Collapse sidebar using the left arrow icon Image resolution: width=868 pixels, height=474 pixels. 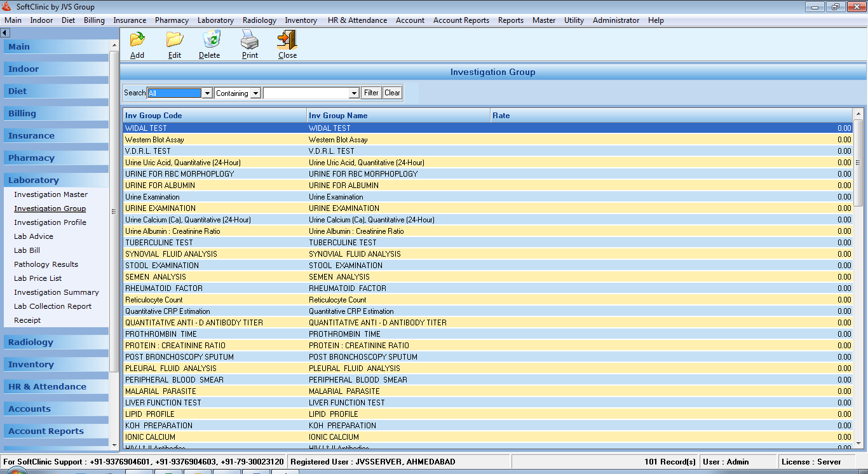5,32
